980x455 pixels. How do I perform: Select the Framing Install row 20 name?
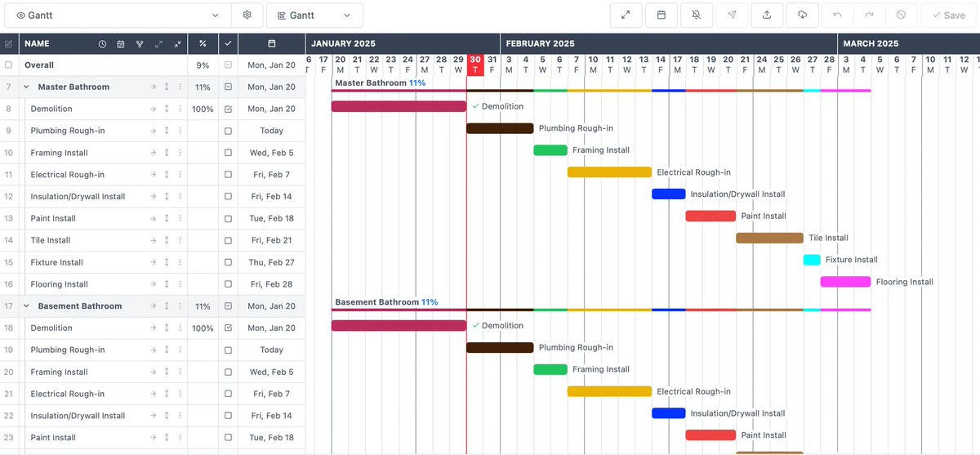pyautogui.click(x=59, y=372)
